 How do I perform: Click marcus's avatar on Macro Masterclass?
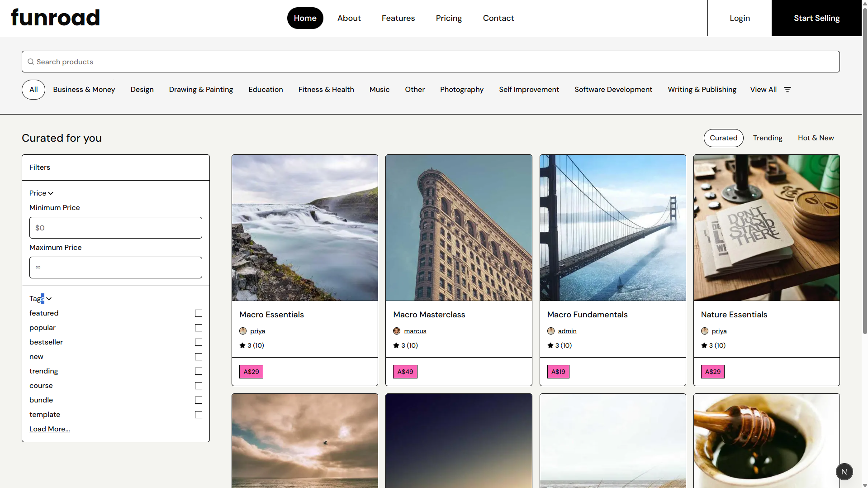[397, 331]
